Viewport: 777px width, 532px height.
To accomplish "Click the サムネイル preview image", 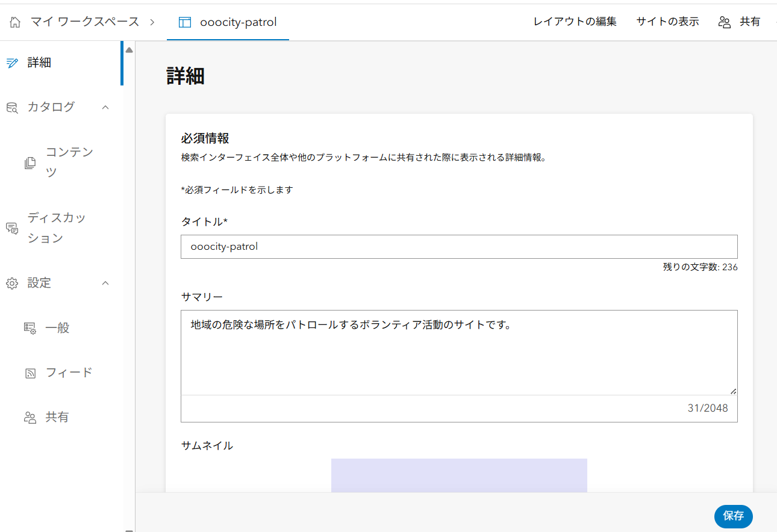I will (x=459, y=475).
